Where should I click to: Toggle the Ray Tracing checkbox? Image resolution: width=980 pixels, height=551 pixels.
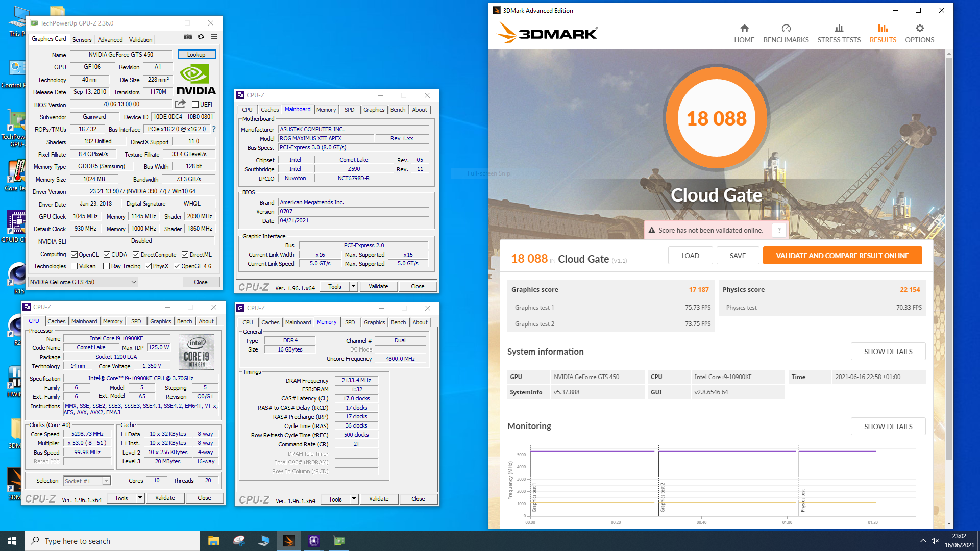point(107,266)
